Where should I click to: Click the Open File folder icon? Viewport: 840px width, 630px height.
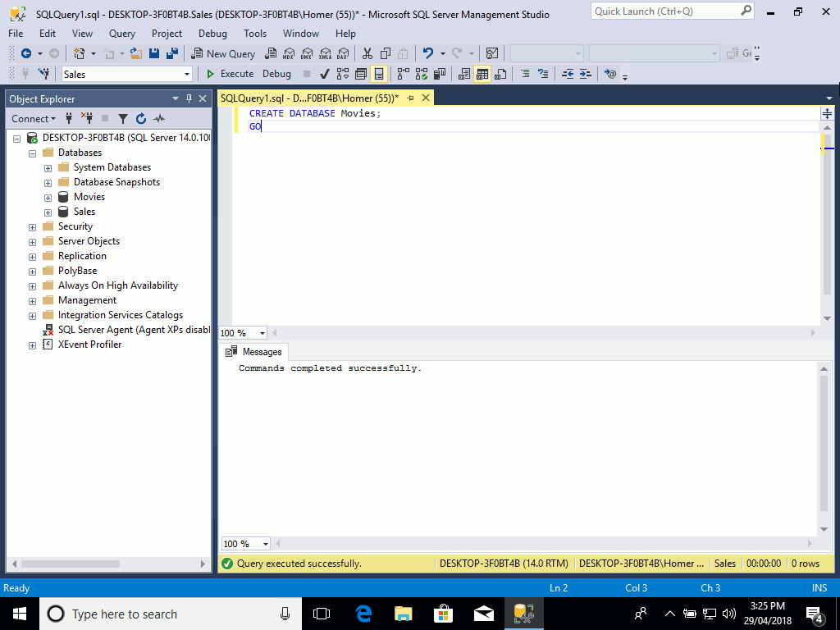click(136, 53)
